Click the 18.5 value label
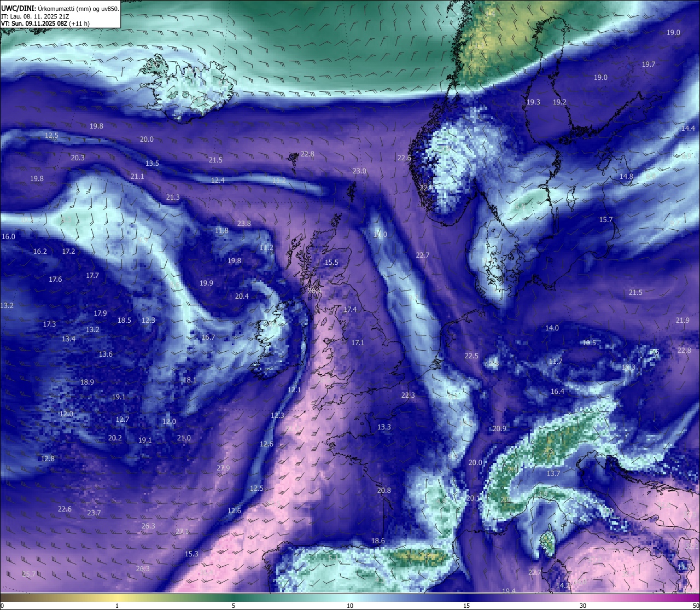 pyautogui.click(x=124, y=321)
